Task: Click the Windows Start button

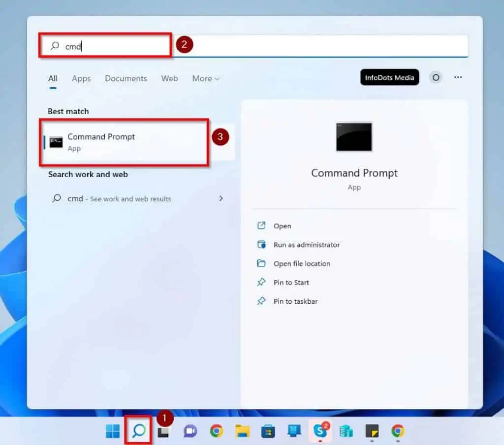Action: point(113,431)
